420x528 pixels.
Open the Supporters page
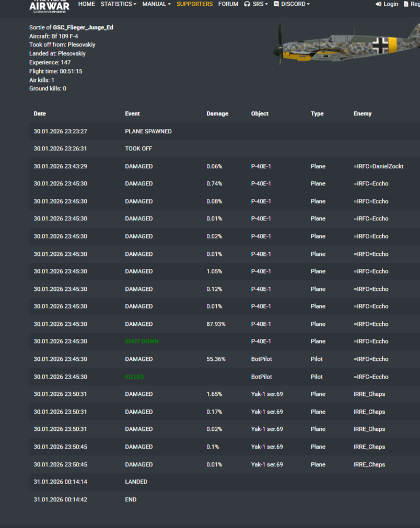tap(194, 4)
